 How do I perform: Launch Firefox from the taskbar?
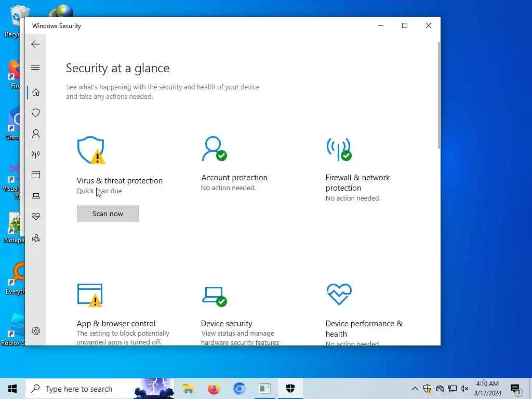coord(214,389)
